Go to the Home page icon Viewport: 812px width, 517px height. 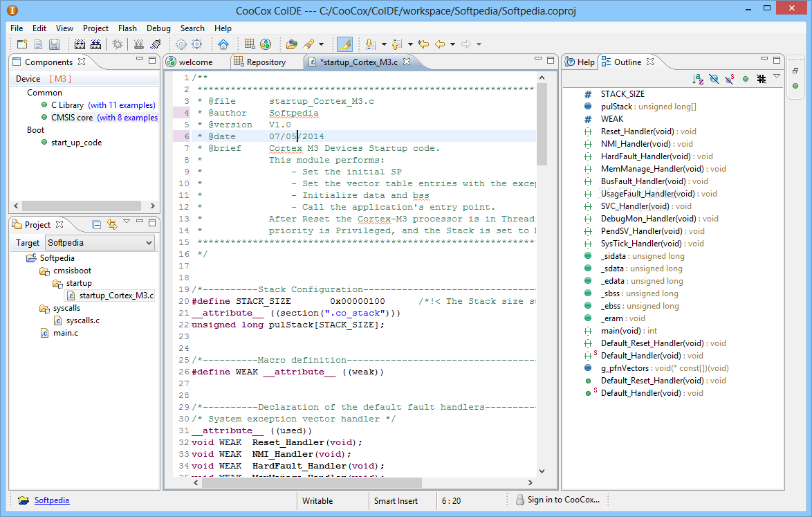pyautogui.click(x=223, y=44)
